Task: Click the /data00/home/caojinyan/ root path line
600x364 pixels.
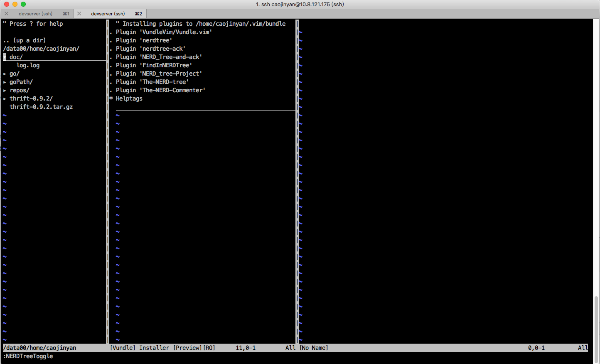Action: pos(41,49)
